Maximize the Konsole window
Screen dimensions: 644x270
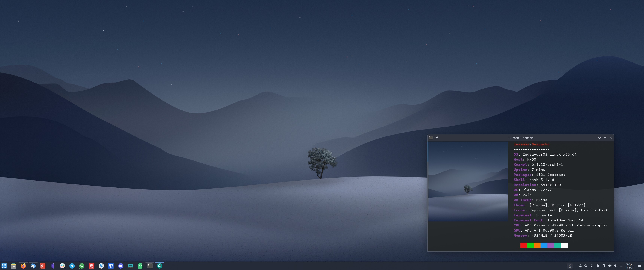point(605,138)
